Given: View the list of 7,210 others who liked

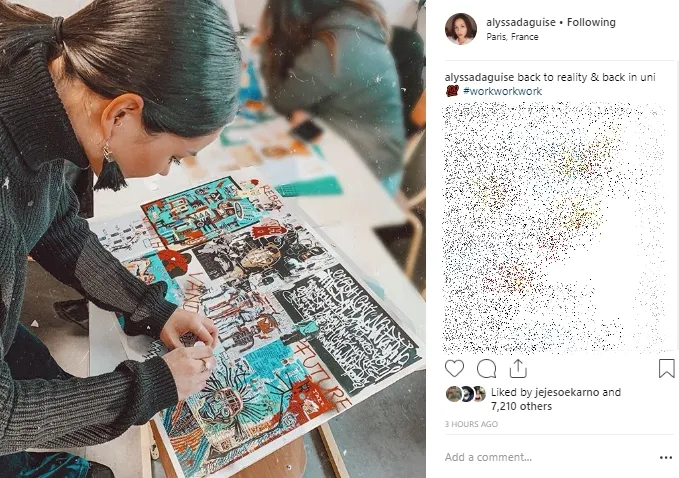Looking at the screenshot, I should pyautogui.click(x=521, y=406).
